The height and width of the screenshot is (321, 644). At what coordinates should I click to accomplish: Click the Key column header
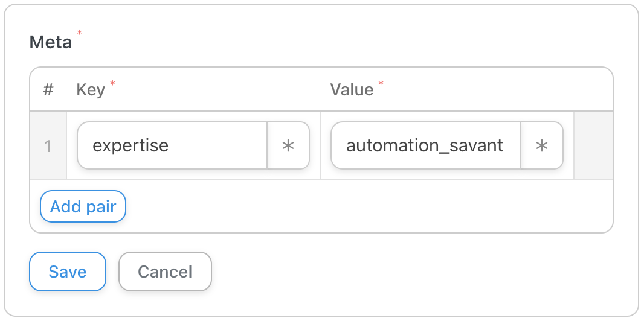[x=91, y=90]
